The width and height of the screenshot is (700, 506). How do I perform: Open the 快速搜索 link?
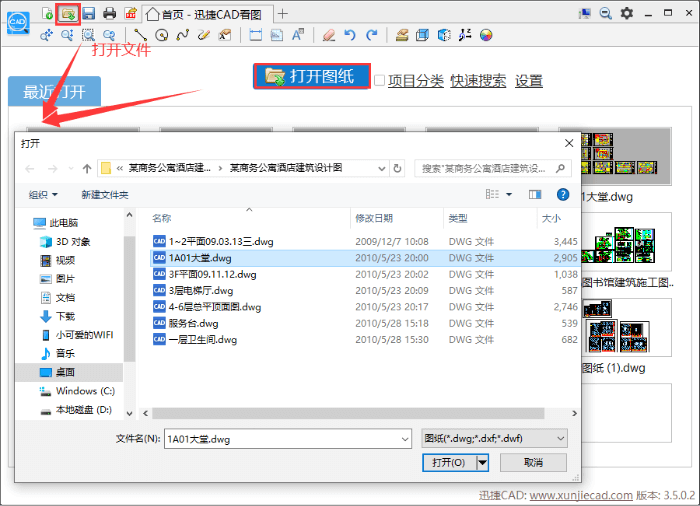(478, 81)
